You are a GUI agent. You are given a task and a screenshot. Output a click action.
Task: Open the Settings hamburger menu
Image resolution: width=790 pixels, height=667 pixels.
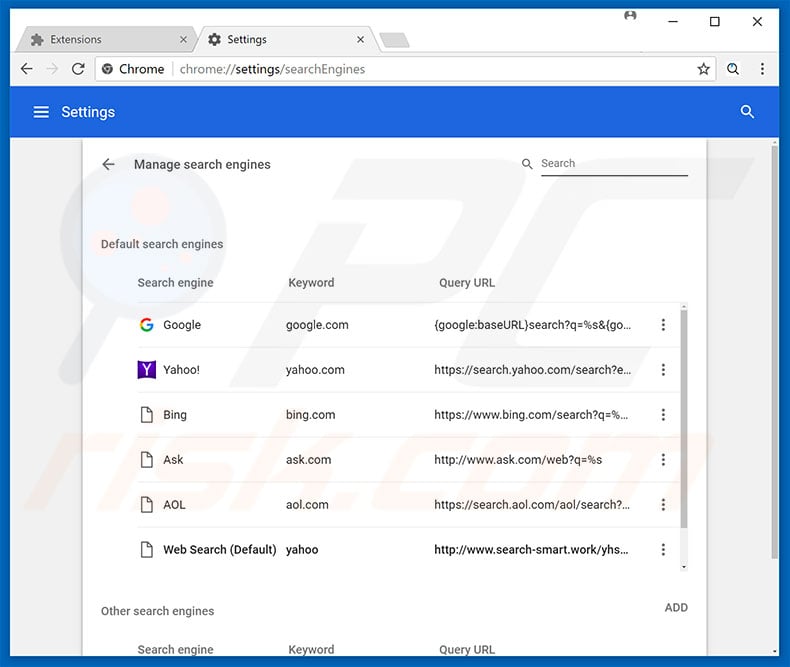pos(41,112)
